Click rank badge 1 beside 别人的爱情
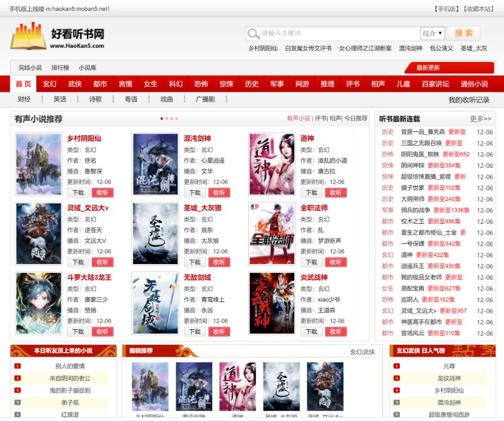The image size is (504, 421). [x=18, y=366]
